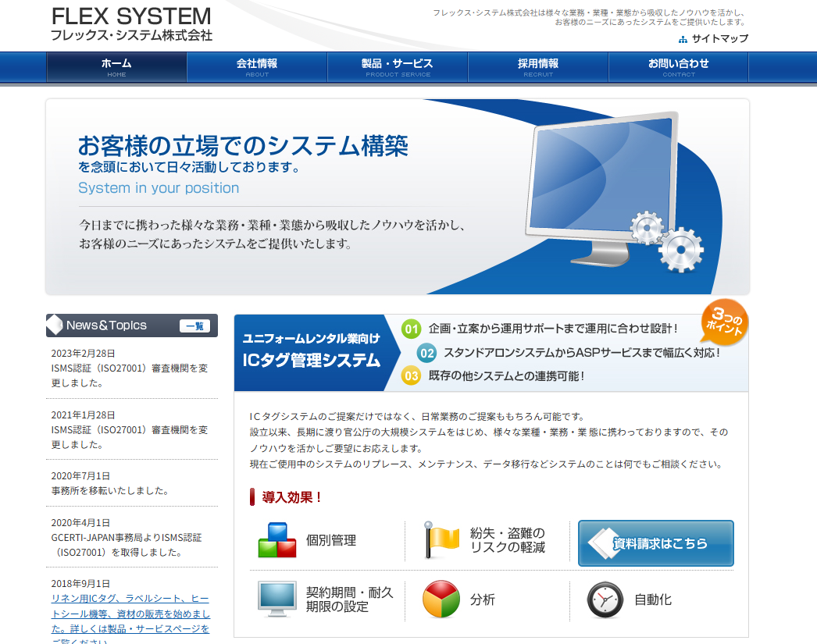
Task: Click the yellow 03 point badge
Action: pos(412,376)
